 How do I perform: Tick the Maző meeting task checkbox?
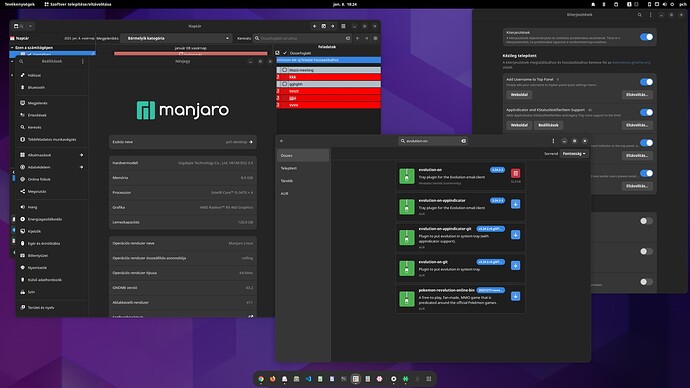tap(285, 70)
